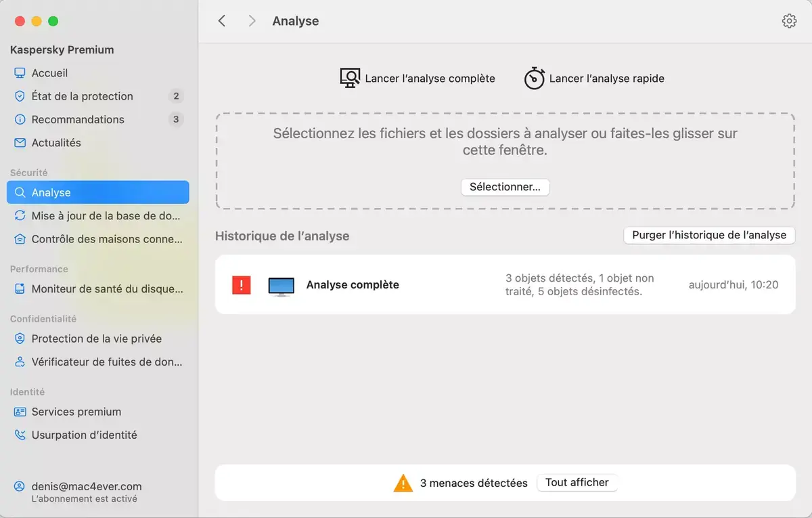Image resolution: width=812 pixels, height=518 pixels.
Task: Open Vérificateur de fuites de données icon
Action: pos(20,362)
